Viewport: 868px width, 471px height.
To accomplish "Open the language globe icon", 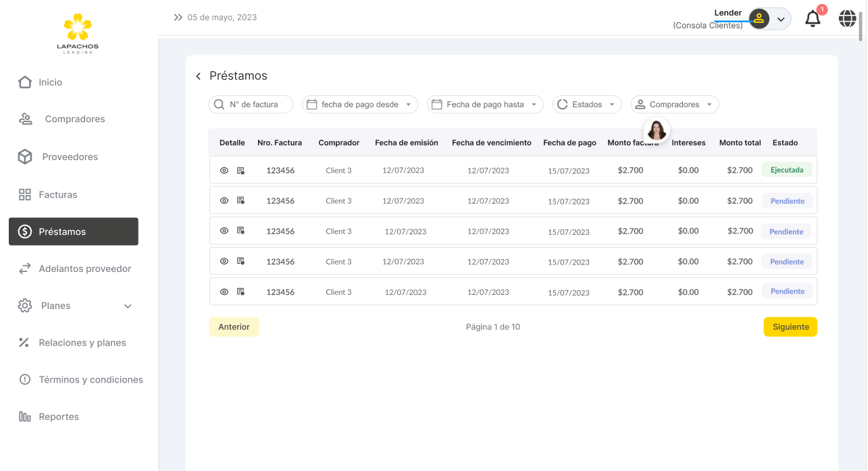I will [847, 19].
